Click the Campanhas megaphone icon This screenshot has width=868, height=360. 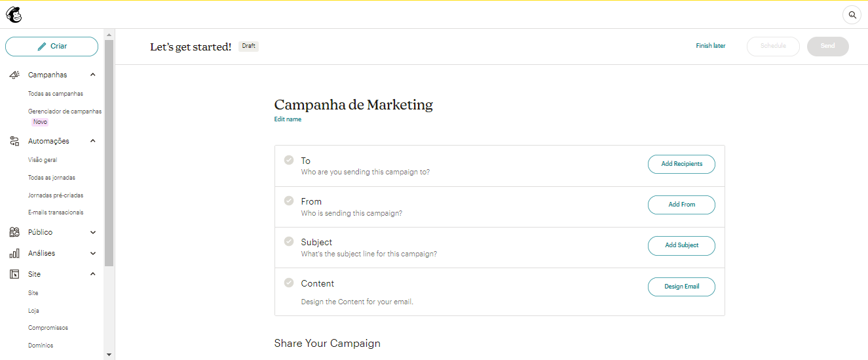point(14,75)
